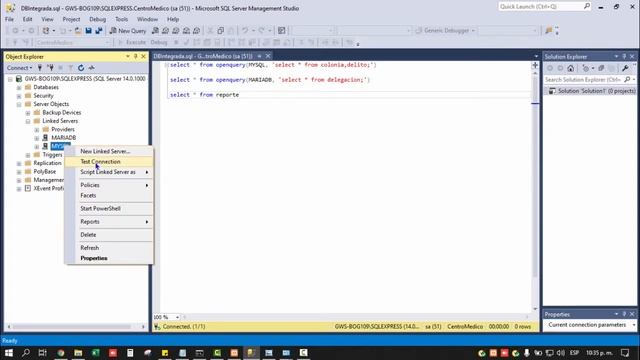This screenshot has height=360, width=640.
Task: Click the Solution Explorer Collapse All icon
Action: coord(601,68)
